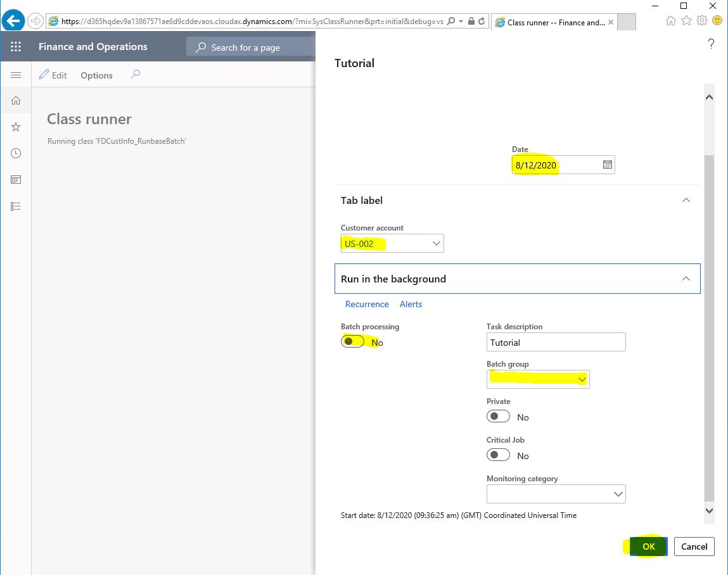This screenshot has height=575, width=728.
Task: Toggle the Batch processing switch
Action: [352, 341]
